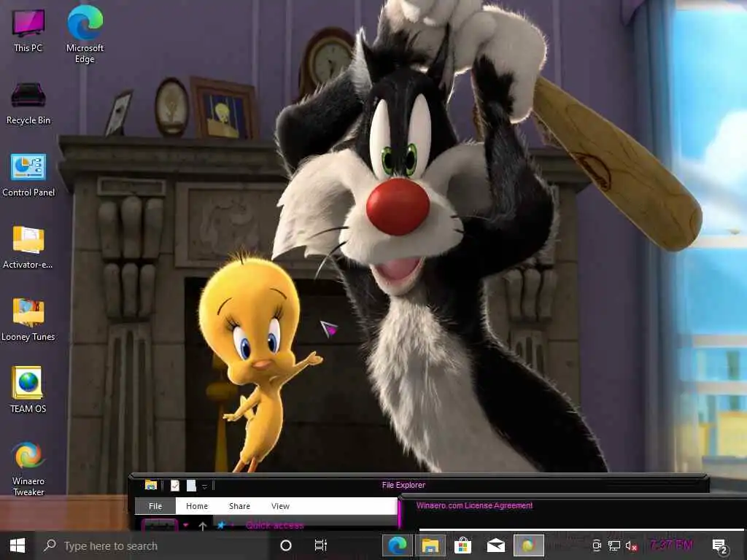Click Quick access in the address bar
747x560 pixels.
[x=275, y=525]
